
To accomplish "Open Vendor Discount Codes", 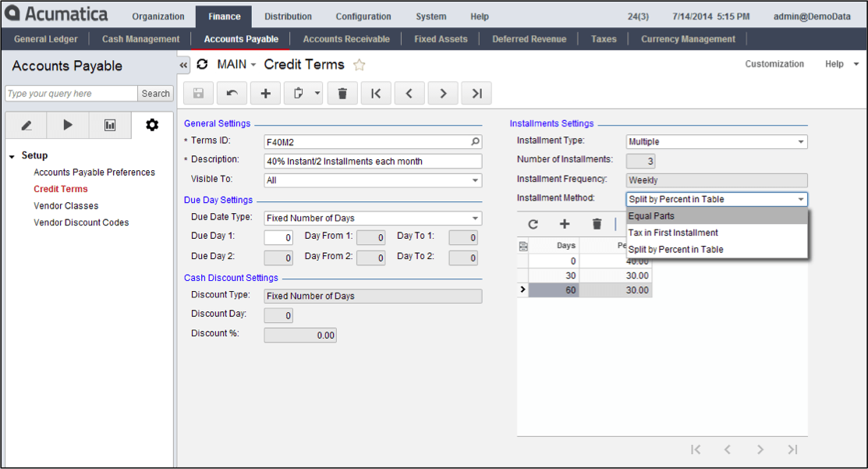I will click(81, 222).
